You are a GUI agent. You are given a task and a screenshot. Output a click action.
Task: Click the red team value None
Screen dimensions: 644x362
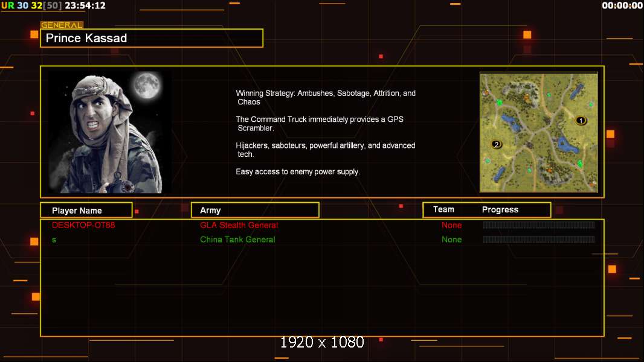451,225
